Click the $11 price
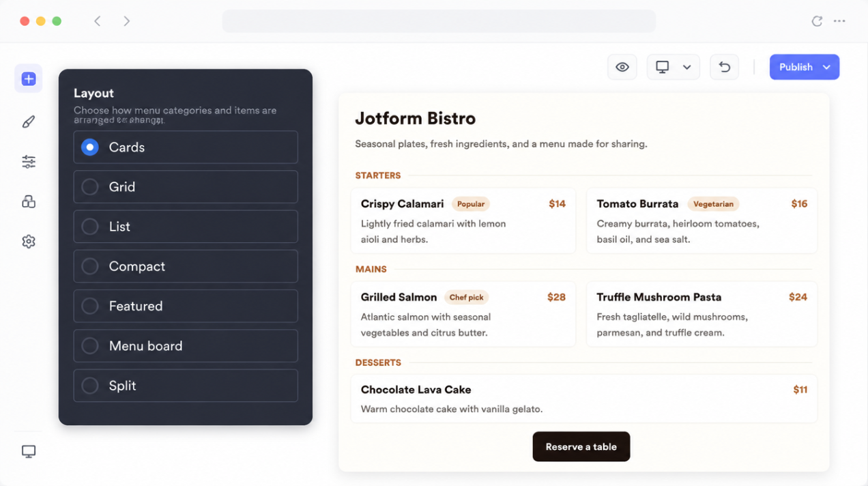868x486 pixels. coord(800,390)
